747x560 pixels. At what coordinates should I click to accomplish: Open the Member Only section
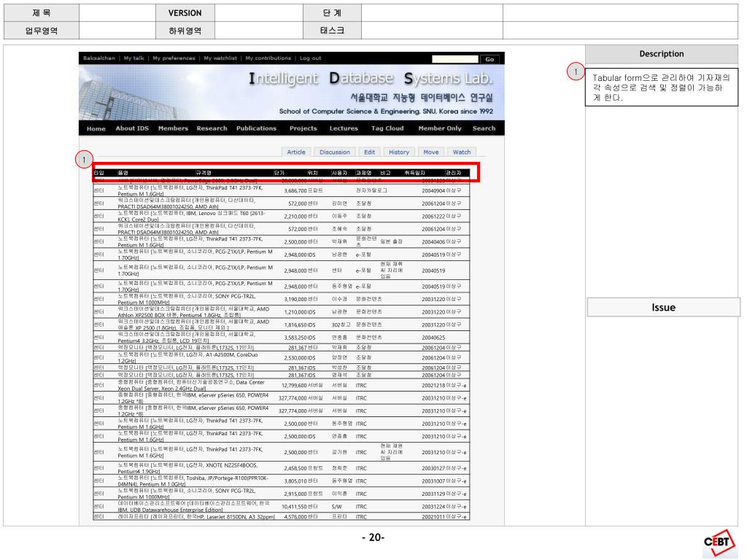[x=440, y=128]
